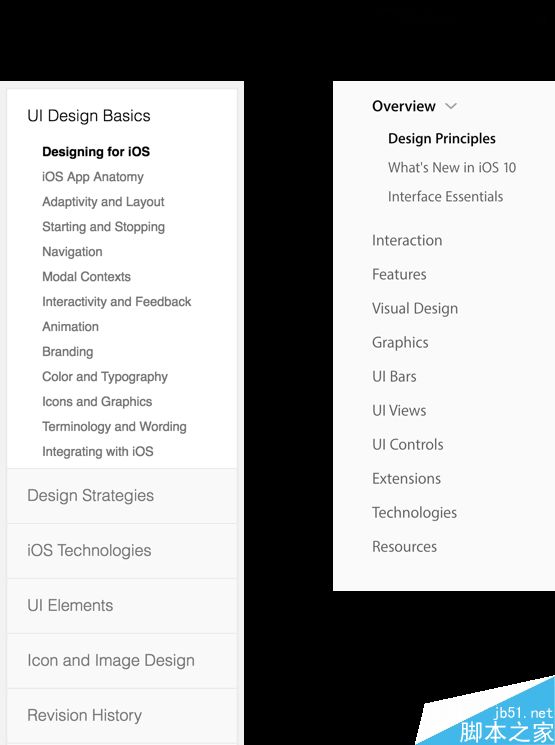Choose the Visual Design menu item
This screenshot has width=555, height=745.
415,309
